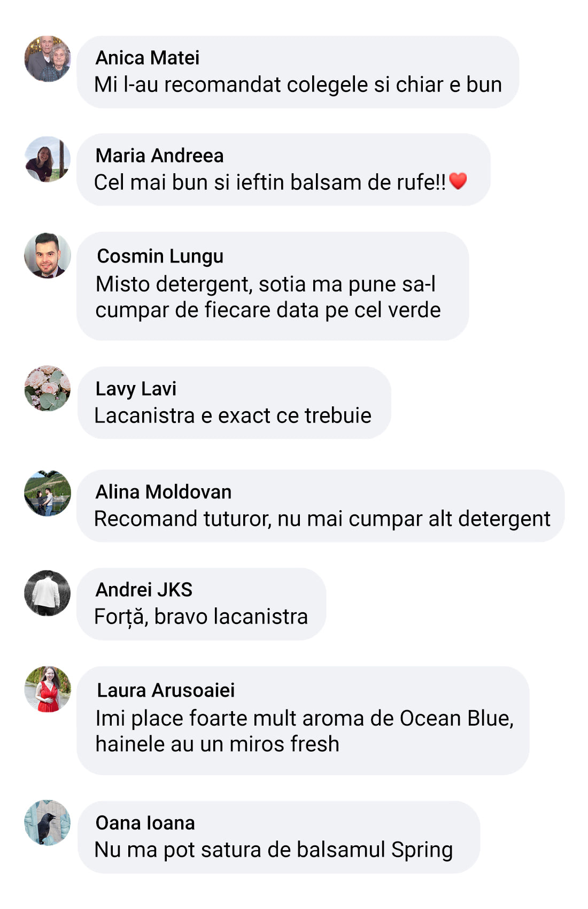Click the Maria Andreea name link
Image resolution: width=588 pixels, height=909 pixels.
point(159,156)
